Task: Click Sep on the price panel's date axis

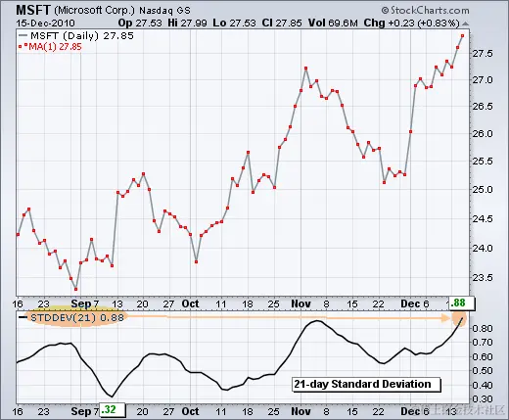Action: pos(81,303)
